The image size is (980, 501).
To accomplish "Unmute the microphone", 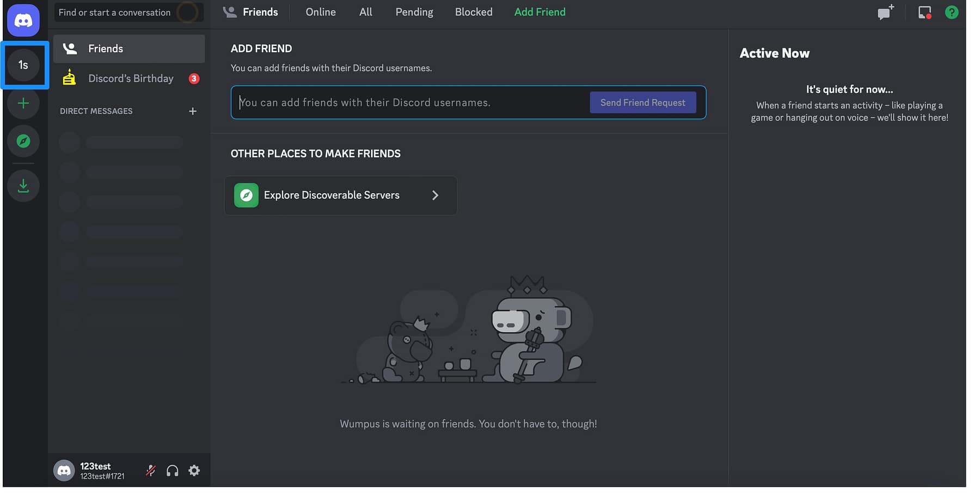I will 150,470.
